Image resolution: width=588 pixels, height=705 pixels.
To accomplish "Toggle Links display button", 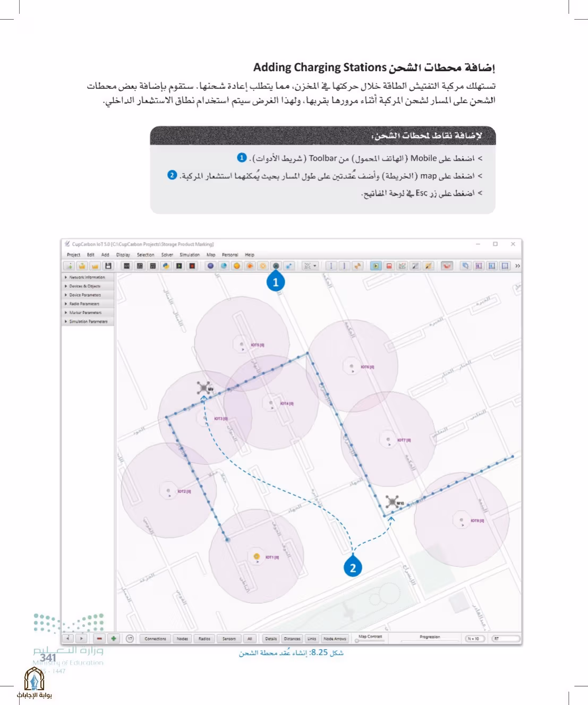I will coord(312,639).
